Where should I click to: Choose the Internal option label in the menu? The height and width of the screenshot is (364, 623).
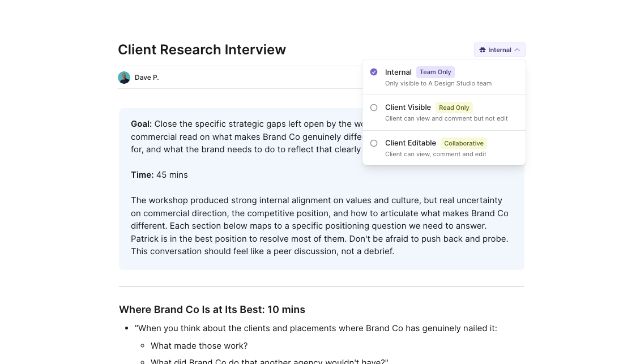pos(398,72)
